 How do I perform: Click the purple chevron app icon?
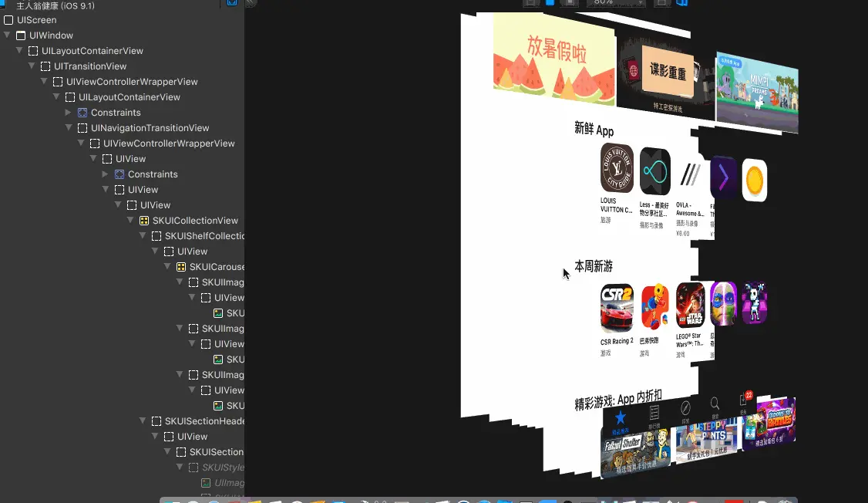(x=724, y=177)
